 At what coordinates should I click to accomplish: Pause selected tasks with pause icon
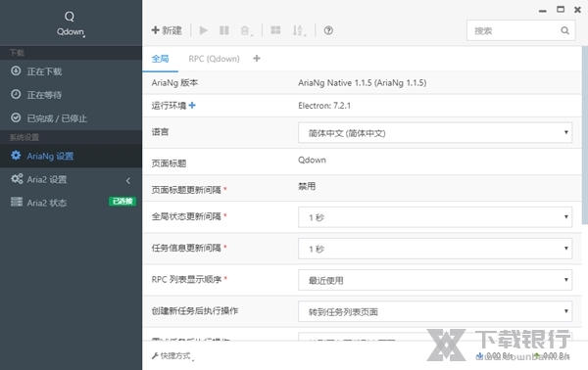click(224, 30)
